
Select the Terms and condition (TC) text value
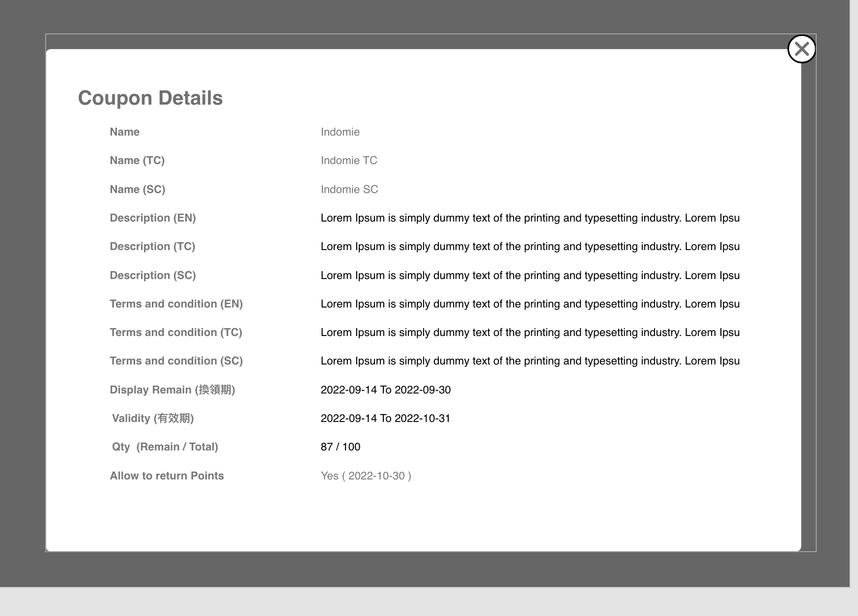530,333
